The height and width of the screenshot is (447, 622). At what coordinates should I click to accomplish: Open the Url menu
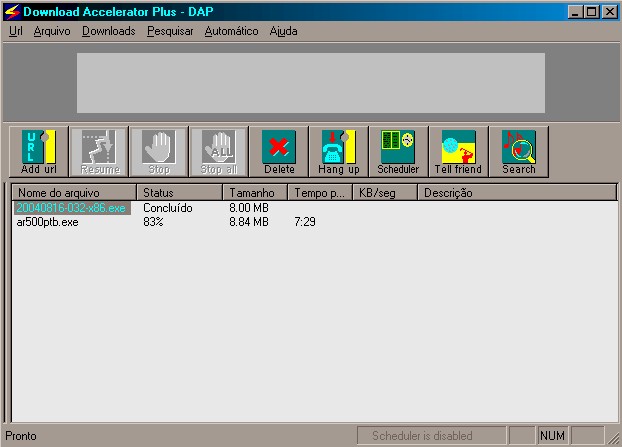[x=16, y=31]
